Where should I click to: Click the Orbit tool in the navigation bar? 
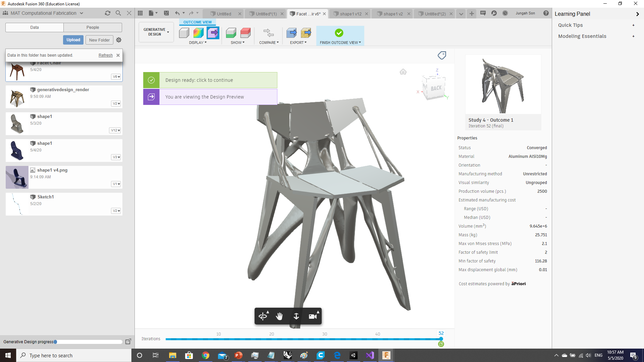tap(263, 316)
